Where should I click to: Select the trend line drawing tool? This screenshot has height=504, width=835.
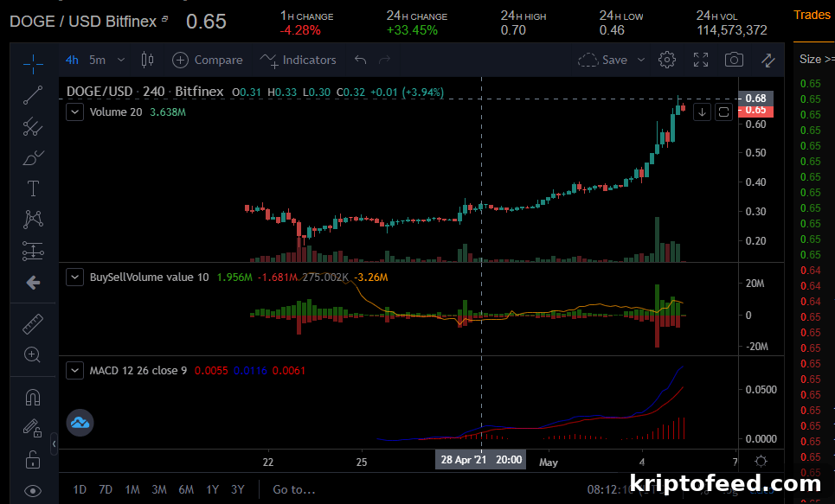click(x=33, y=95)
